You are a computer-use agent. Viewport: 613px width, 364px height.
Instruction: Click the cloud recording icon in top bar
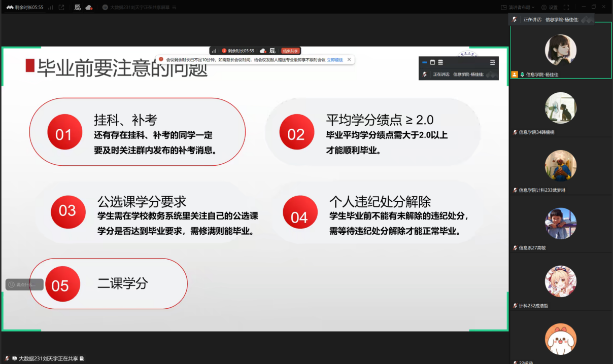[x=89, y=8]
